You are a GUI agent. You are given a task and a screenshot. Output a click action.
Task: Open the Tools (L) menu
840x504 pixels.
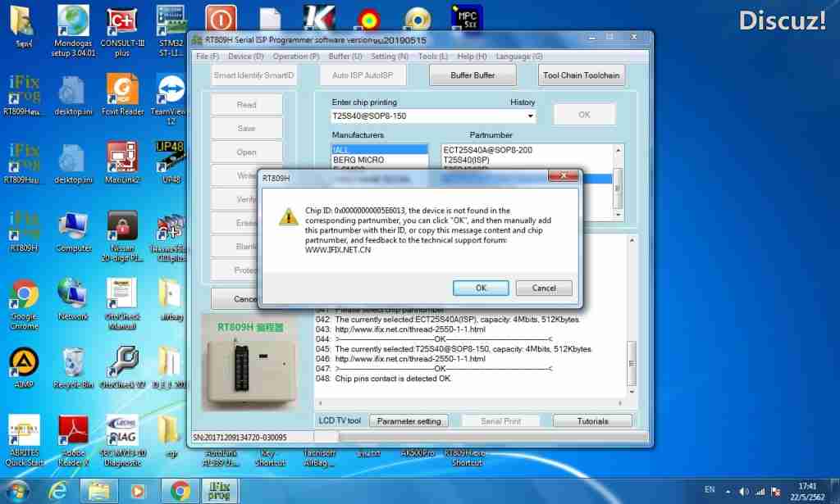pos(432,57)
